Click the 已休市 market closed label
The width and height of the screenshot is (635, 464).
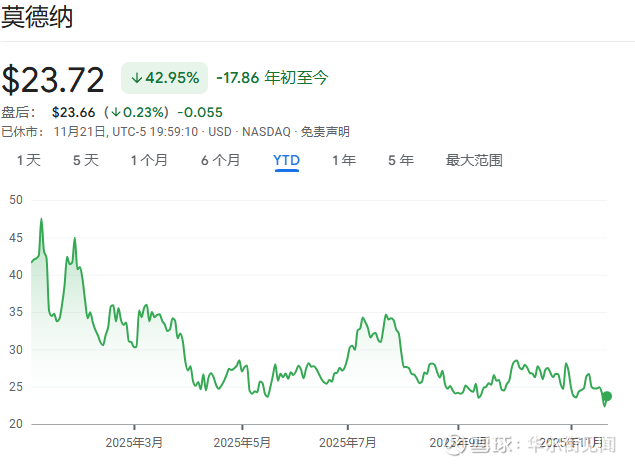(23, 132)
